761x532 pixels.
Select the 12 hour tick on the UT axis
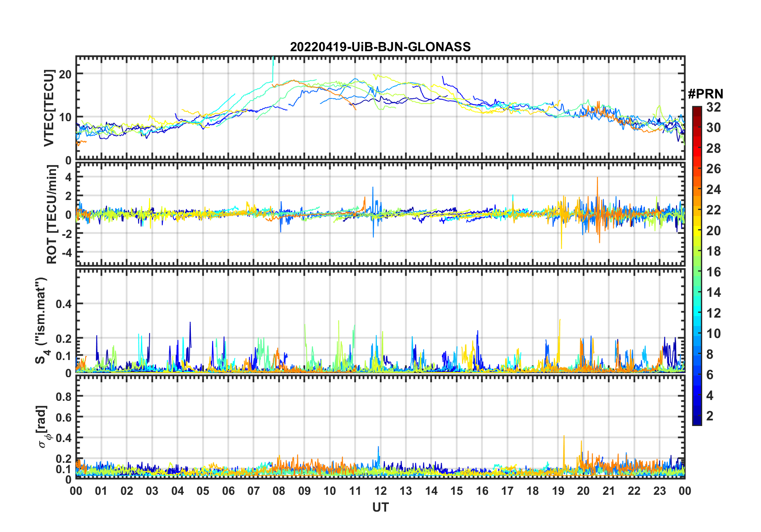(x=380, y=491)
